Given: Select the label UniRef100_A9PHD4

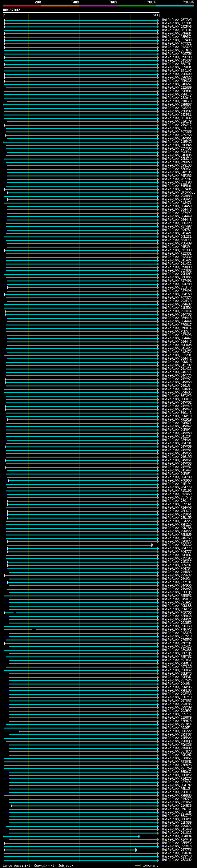Looking at the screenshot, I should (x=176, y=91).
